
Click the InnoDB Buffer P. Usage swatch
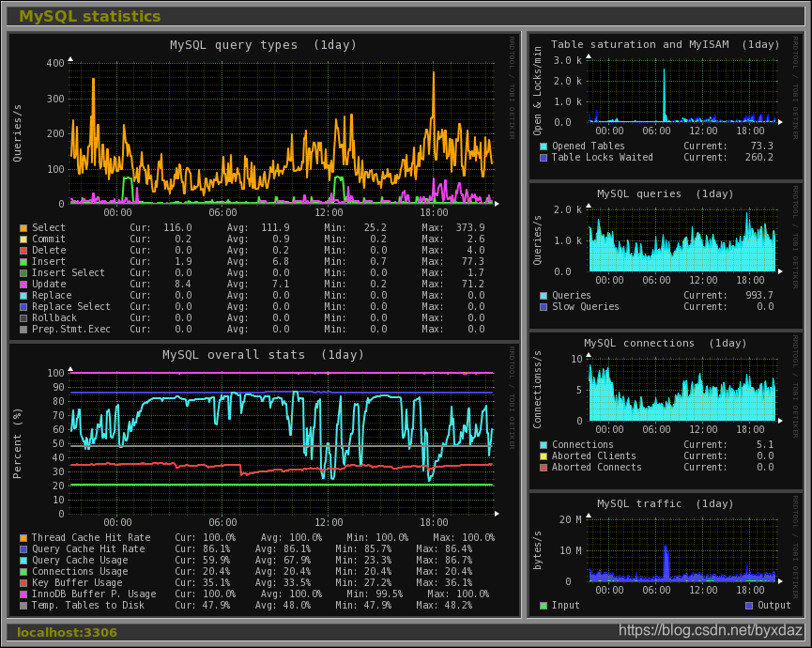[23, 594]
